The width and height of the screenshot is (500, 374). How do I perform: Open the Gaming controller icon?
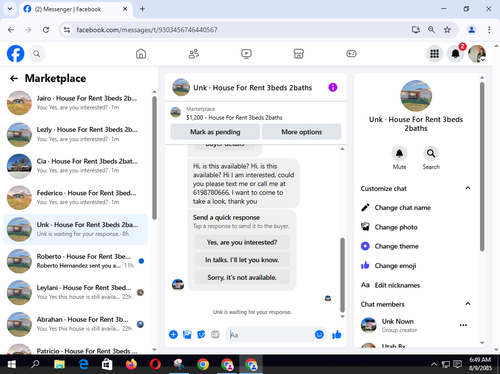(351, 54)
